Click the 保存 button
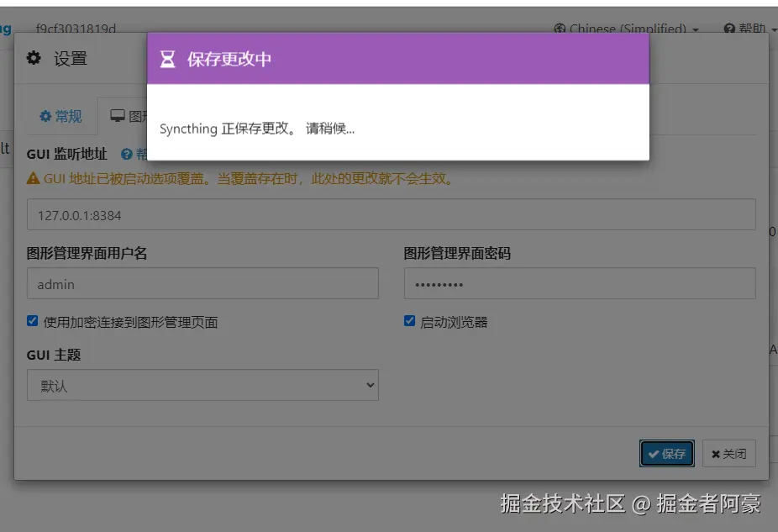 667,454
